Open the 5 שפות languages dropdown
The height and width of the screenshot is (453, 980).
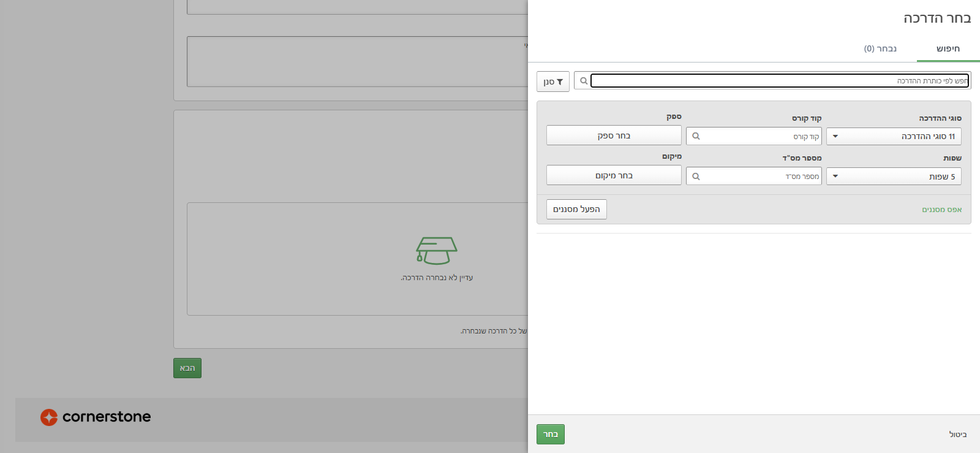pos(893,177)
